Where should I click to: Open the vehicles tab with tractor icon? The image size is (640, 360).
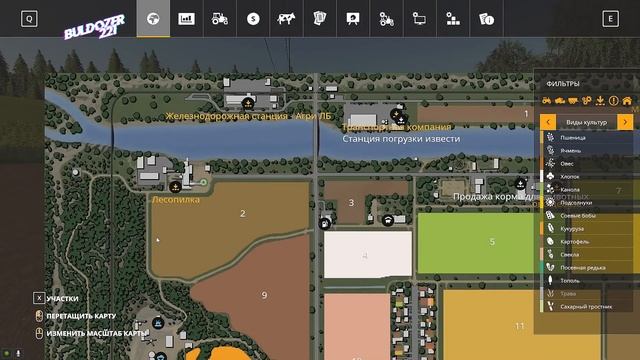click(220, 19)
